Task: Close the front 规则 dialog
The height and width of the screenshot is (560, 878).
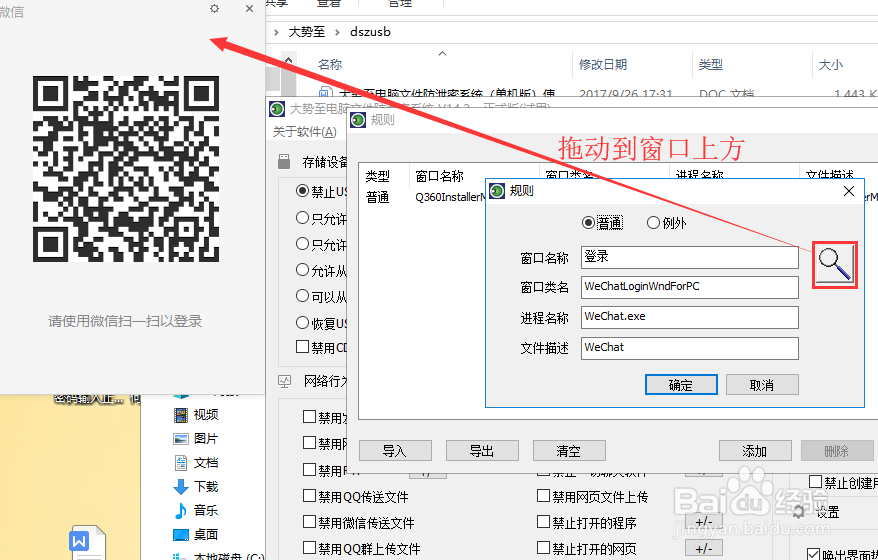Action: click(x=849, y=191)
